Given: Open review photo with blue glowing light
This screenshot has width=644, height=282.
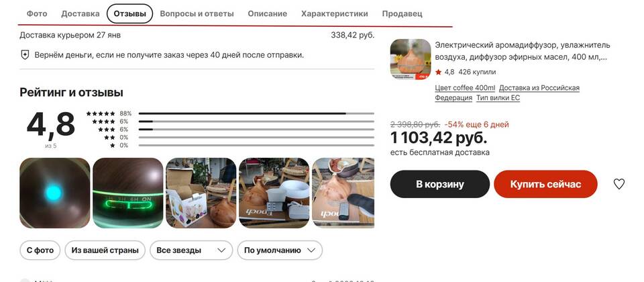Looking at the screenshot, I should (54, 193).
